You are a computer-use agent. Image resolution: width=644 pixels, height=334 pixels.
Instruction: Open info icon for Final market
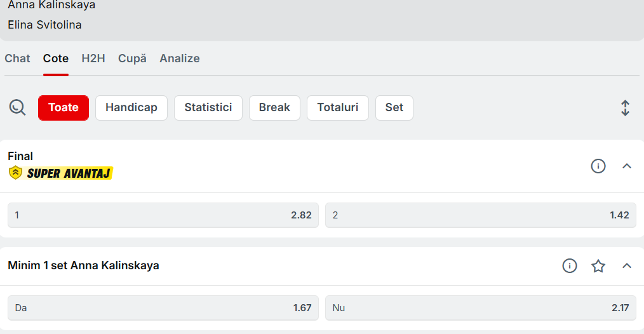point(598,166)
